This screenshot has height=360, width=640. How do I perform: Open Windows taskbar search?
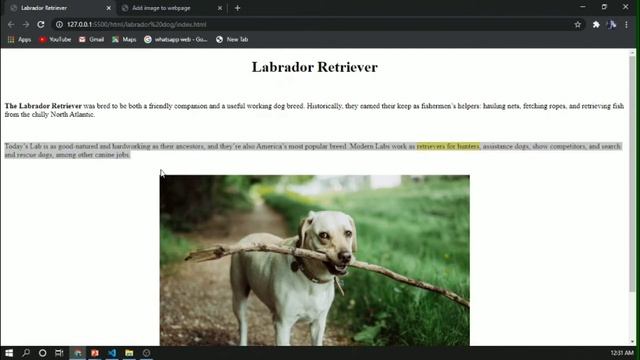(x=26, y=353)
